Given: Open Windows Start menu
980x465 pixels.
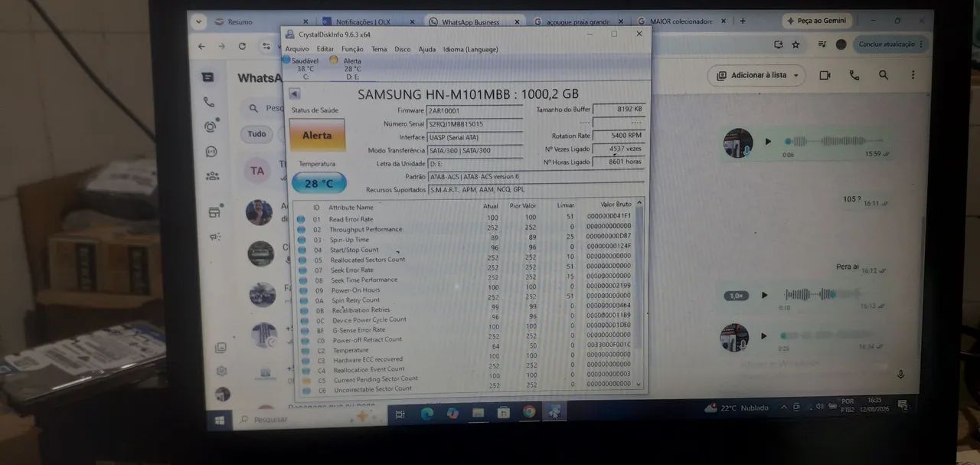Looking at the screenshot, I should (x=220, y=420).
